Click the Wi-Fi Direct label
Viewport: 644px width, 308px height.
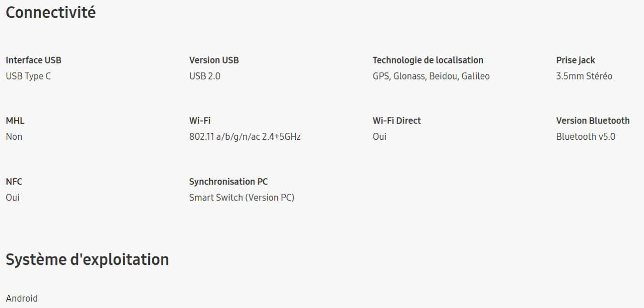click(x=397, y=121)
